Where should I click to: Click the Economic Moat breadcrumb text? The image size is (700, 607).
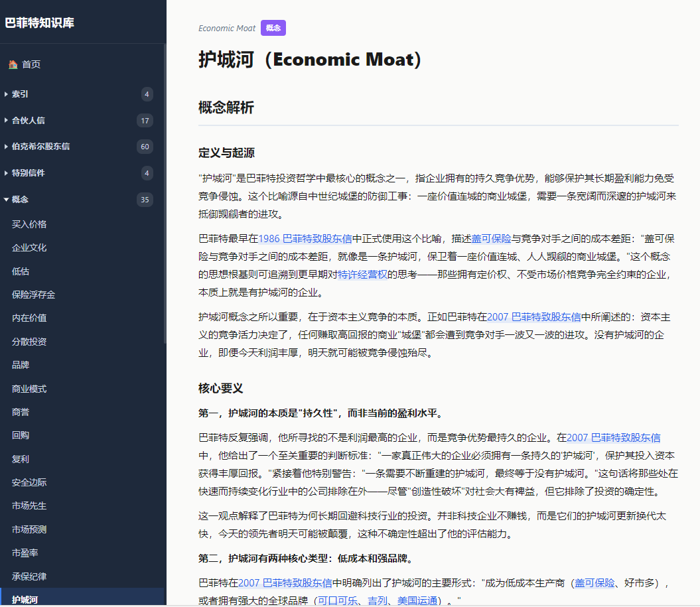pos(227,28)
